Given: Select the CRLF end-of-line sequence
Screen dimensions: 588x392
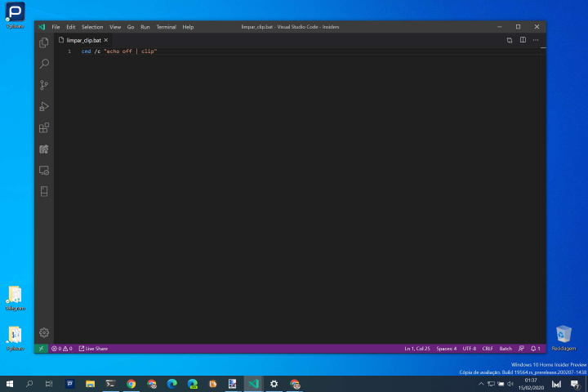Looking at the screenshot, I should [x=488, y=349].
